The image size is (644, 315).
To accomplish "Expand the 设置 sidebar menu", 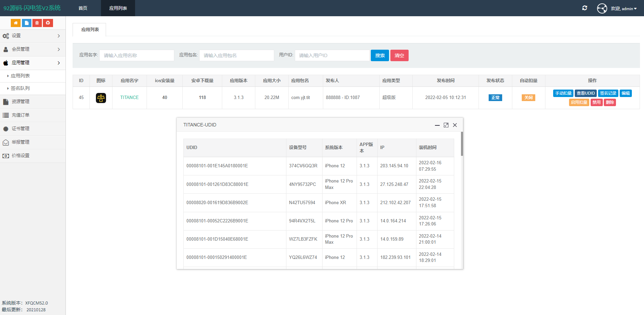I will (x=32, y=36).
